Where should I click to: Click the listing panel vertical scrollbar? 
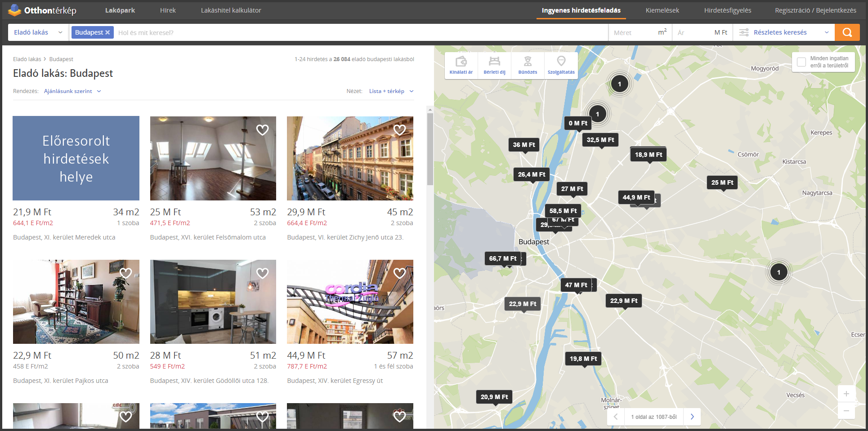430,149
